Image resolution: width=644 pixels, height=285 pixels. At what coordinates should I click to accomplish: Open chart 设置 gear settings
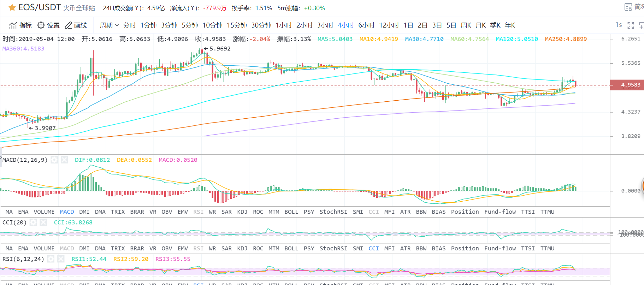(x=41, y=25)
